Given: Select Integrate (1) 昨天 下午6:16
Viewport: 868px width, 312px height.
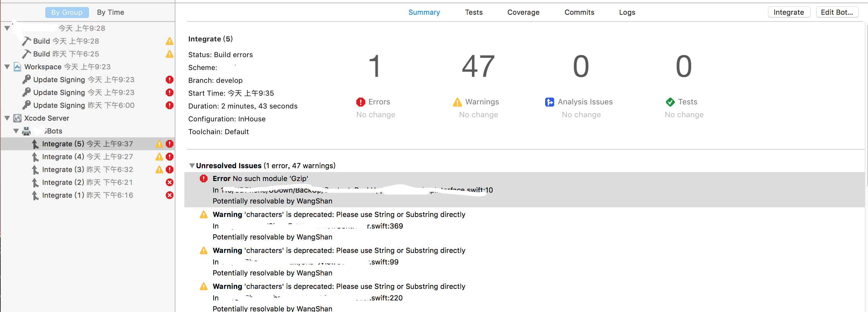Looking at the screenshot, I should click(88, 195).
